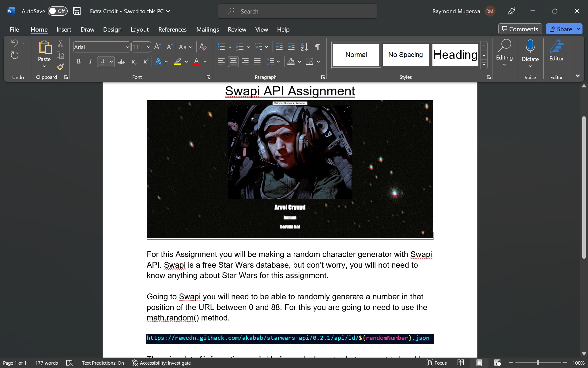Select the strikethrough icon

121,62
